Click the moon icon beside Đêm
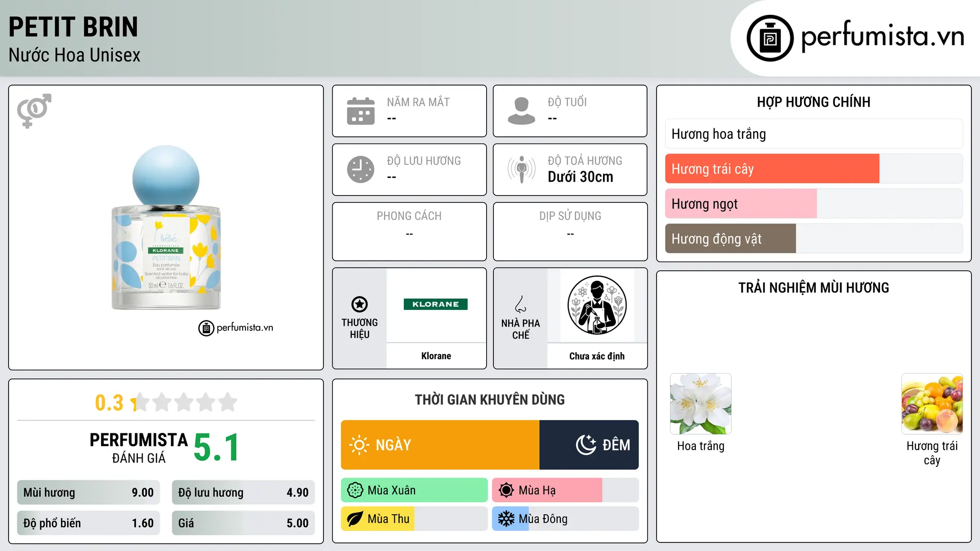Image resolution: width=980 pixels, height=551 pixels. [x=586, y=445]
